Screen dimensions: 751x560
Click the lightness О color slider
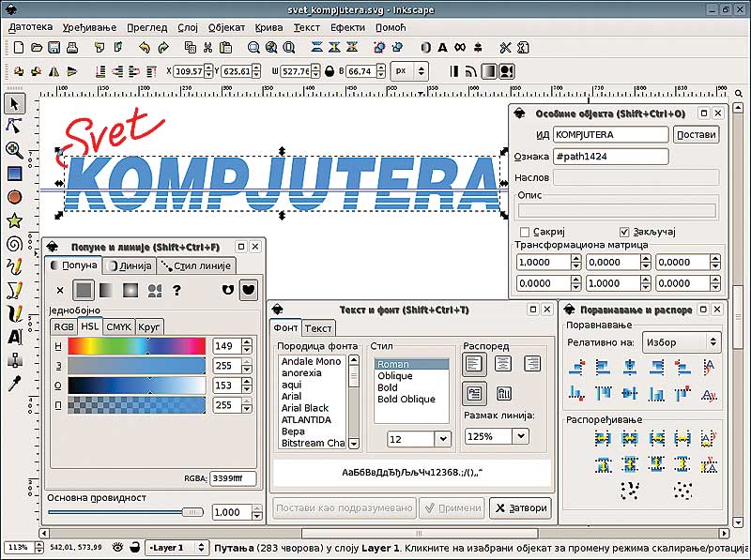(136, 386)
